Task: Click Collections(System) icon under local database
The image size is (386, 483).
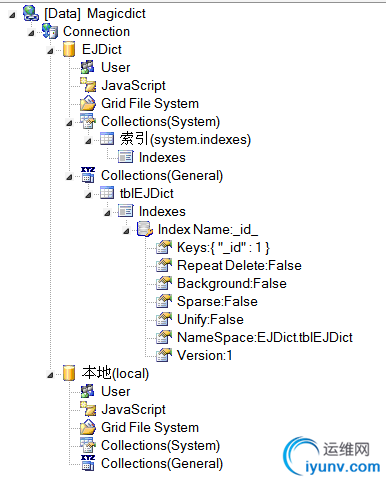Action: pos(88,445)
